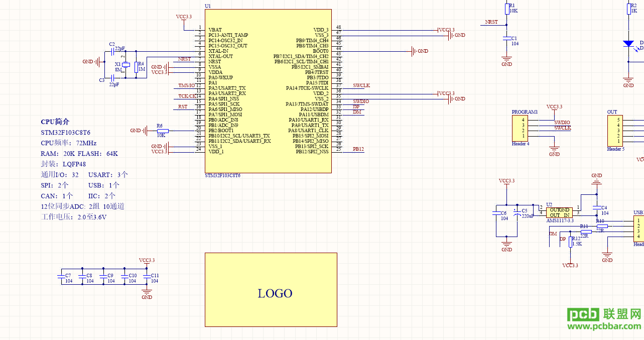This screenshot has width=644, height=340.
Task: Select resistor R6 10K symbol
Action: [162, 131]
